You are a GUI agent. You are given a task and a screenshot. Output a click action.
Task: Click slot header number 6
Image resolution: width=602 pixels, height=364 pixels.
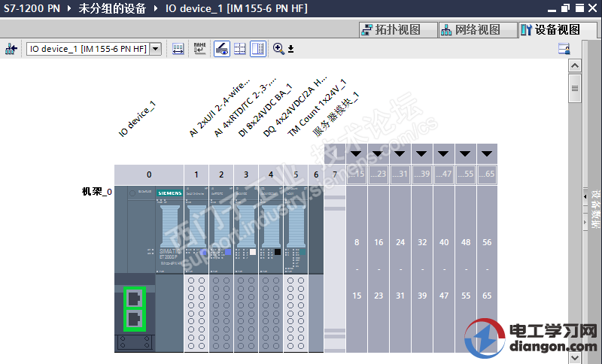tap(316, 175)
